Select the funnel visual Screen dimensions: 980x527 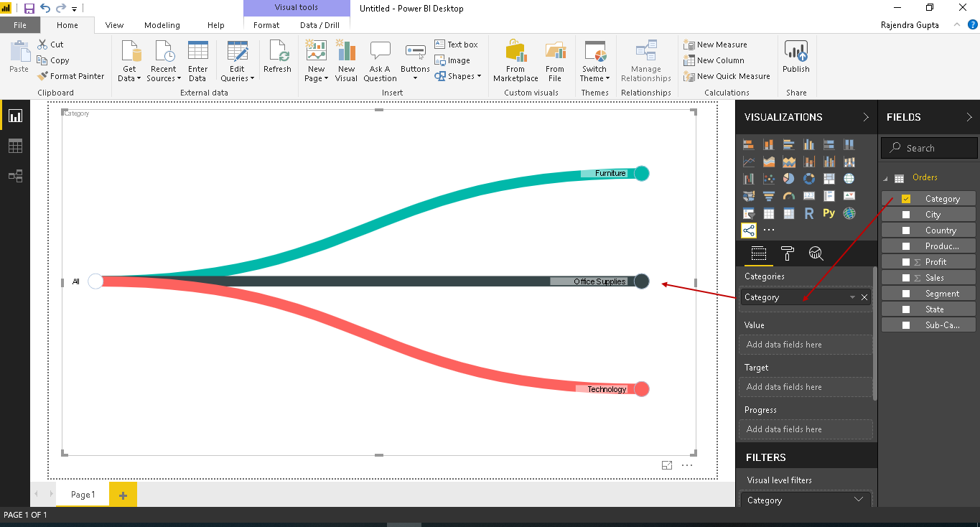pyautogui.click(x=769, y=196)
